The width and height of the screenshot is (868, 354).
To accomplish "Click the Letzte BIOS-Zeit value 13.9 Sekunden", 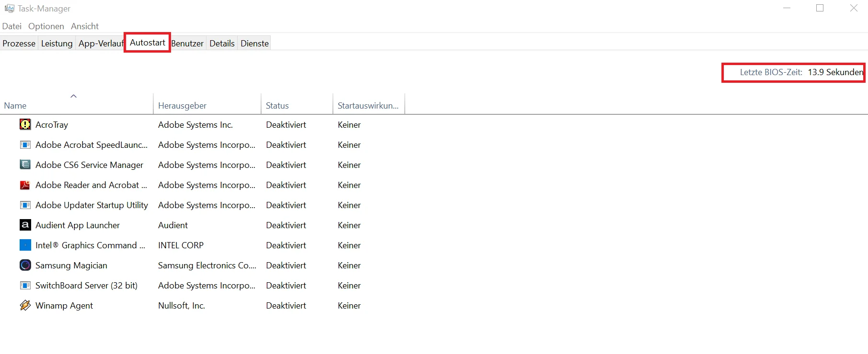I will point(835,72).
